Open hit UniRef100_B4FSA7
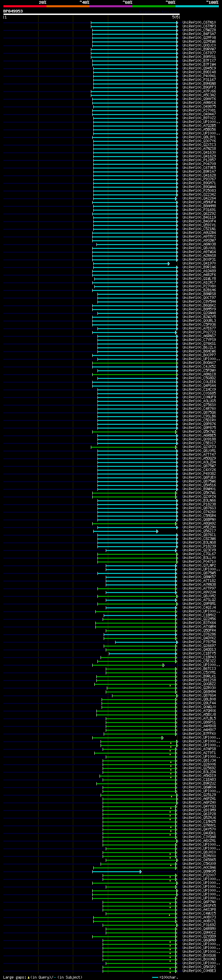The width and height of the screenshot is (222, 980). point(199,34)
